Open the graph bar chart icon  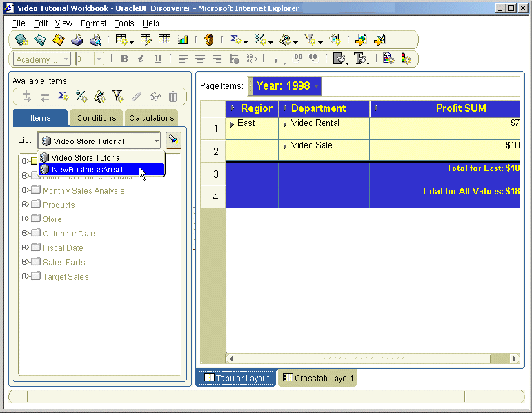click(x=184, y=40)
